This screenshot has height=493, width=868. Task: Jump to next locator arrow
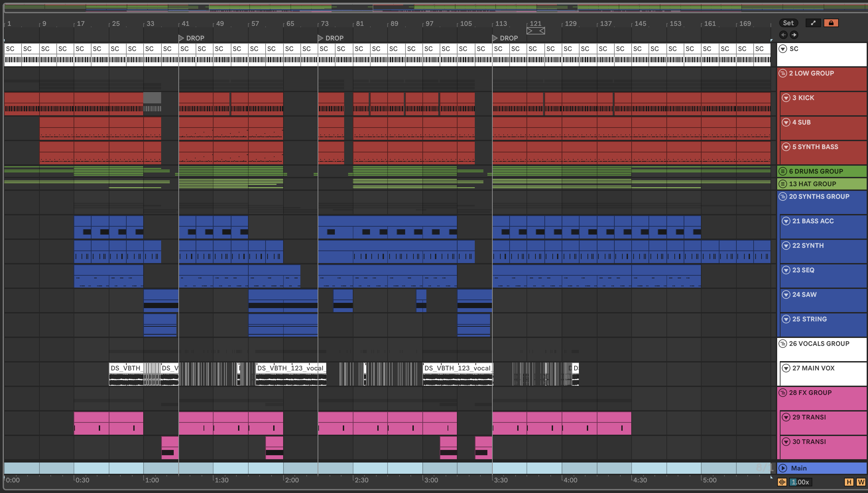794,35
